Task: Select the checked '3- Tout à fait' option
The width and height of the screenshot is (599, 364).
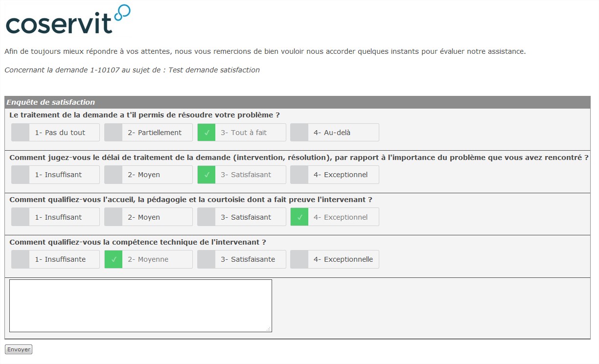Action: pos(241,133)
